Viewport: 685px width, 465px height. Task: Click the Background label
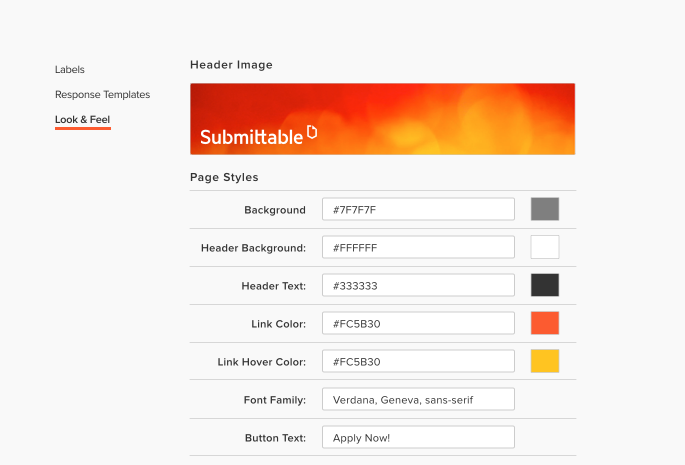tap(275, 210)
